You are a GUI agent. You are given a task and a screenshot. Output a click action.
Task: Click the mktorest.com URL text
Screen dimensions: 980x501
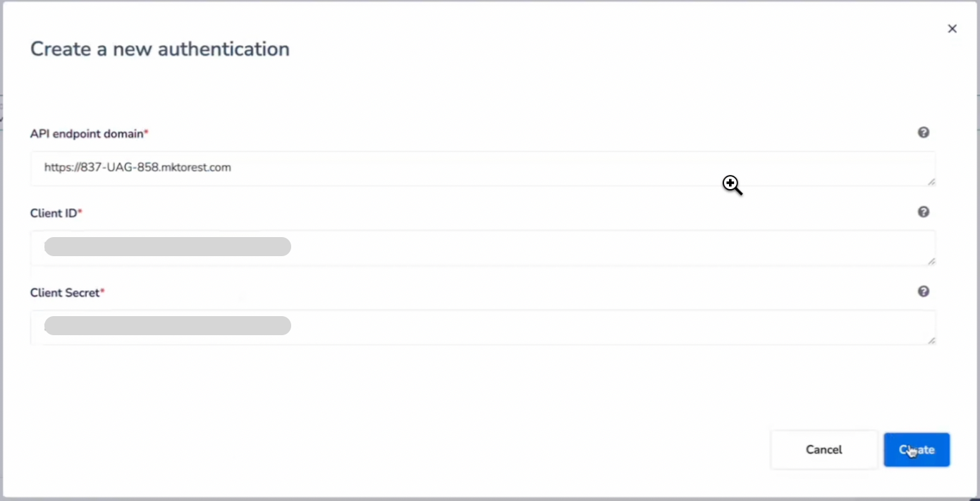(x=137, y=168)
